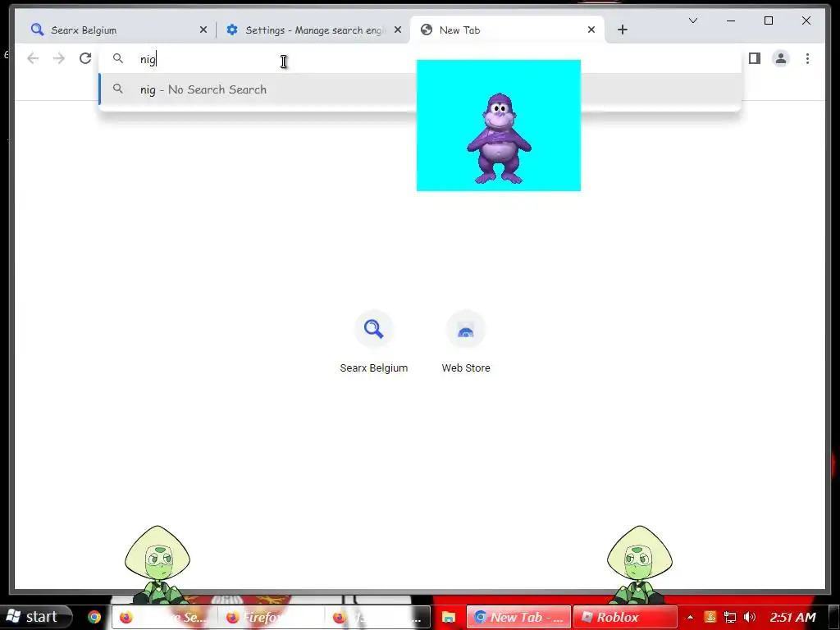Click the 2:51 AM taskbar clock
Image resolution: width=840 pixels, height=630 pixels.
click(x=793, y=618)
